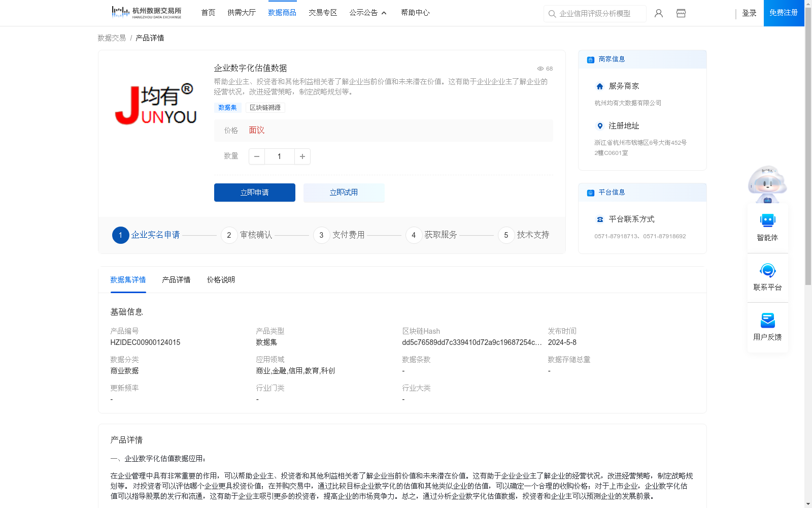Click the 服务商家 home icon
812x508 pixels.
(600, 86)
